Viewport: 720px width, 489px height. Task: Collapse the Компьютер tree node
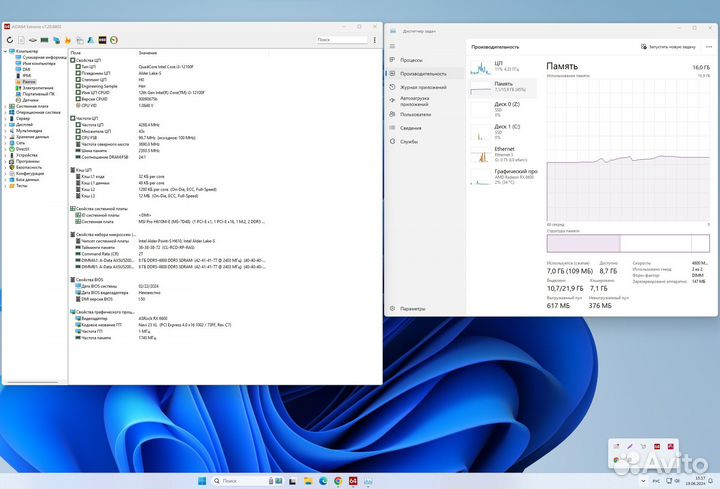(6, 51)
